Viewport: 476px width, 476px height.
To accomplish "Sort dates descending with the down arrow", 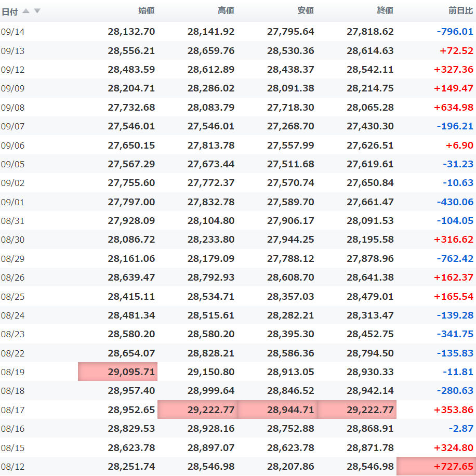I will tap(37, 11).
